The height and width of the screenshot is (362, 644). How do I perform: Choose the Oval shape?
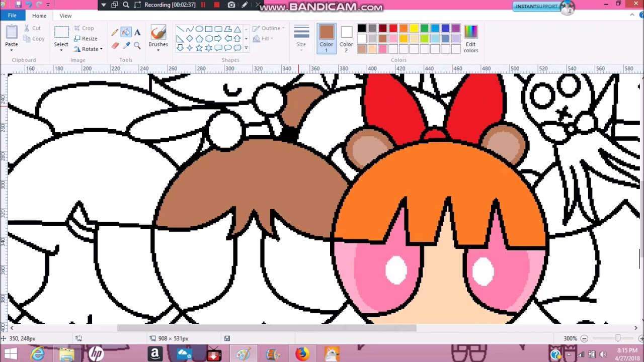[x=199, y=29]
